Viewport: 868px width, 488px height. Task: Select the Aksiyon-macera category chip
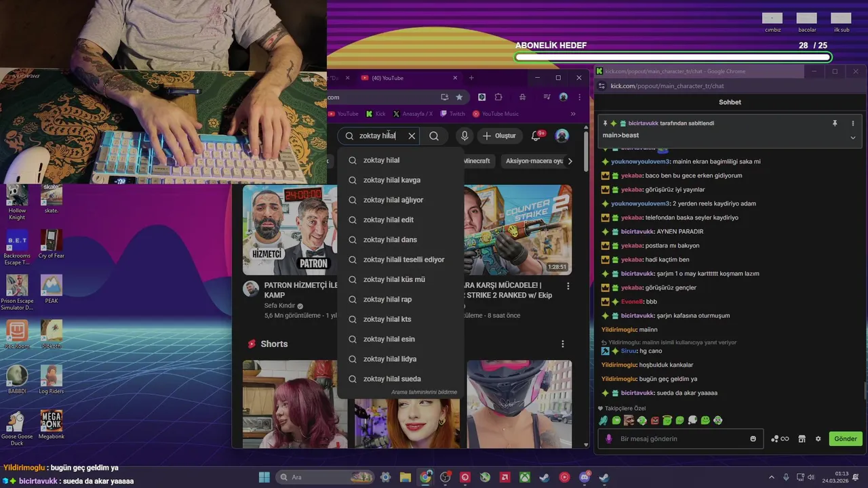point(534,161)
